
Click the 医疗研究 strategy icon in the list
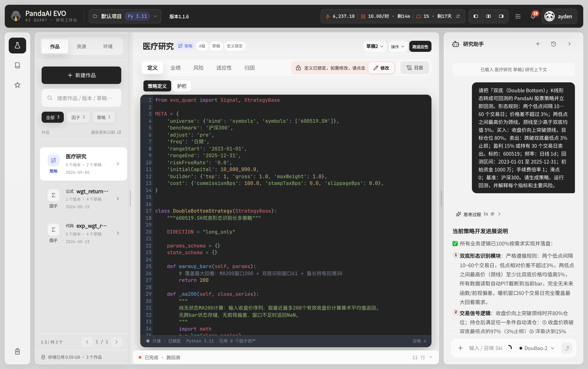coord(53,160)
